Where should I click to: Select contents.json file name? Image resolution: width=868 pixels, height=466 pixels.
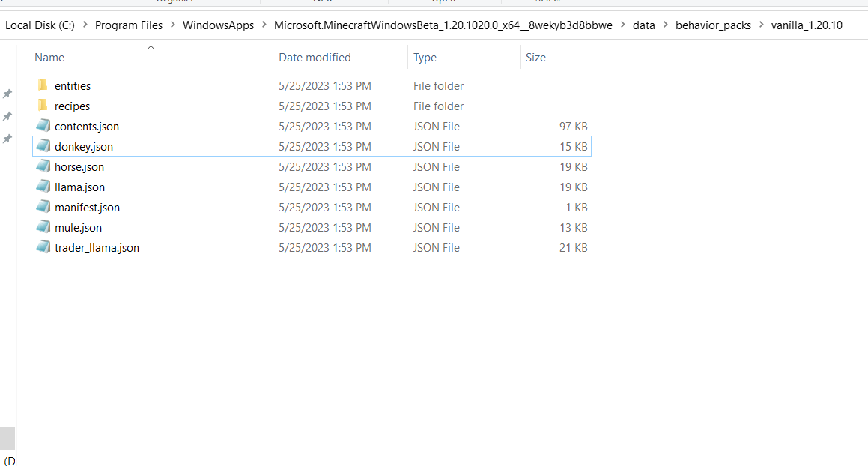[x=87, y=127]
